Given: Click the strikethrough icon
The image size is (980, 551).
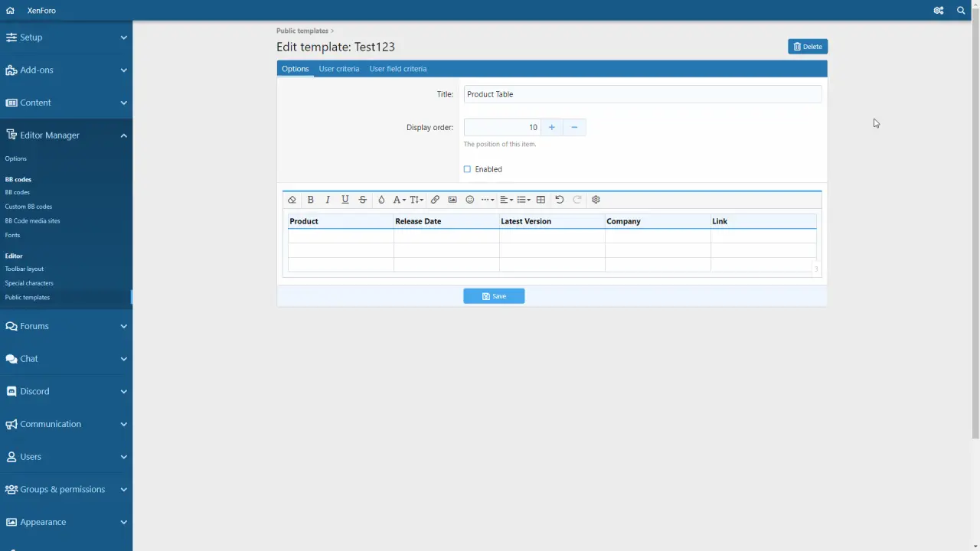Looking at the screenshot, I should (x=363, y=200).
